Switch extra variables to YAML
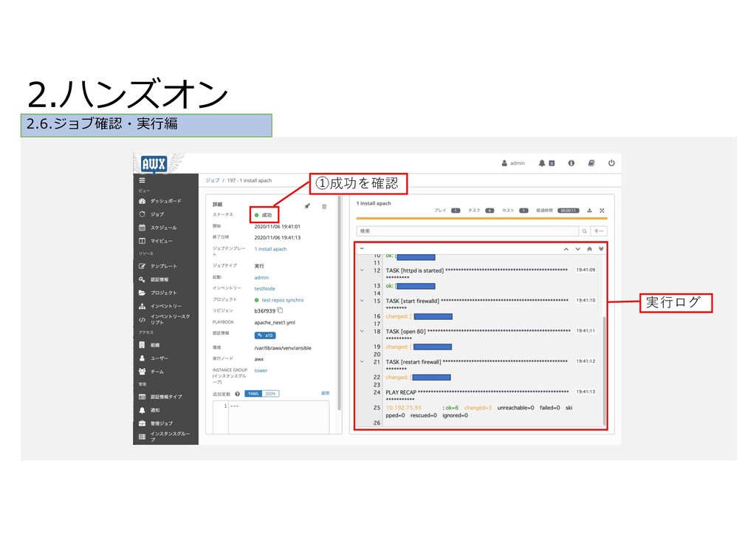 tap(254, 394)
